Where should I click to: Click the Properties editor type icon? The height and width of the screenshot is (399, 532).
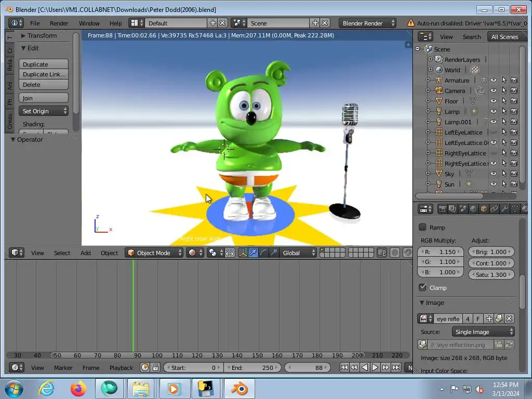coord(425,209)
